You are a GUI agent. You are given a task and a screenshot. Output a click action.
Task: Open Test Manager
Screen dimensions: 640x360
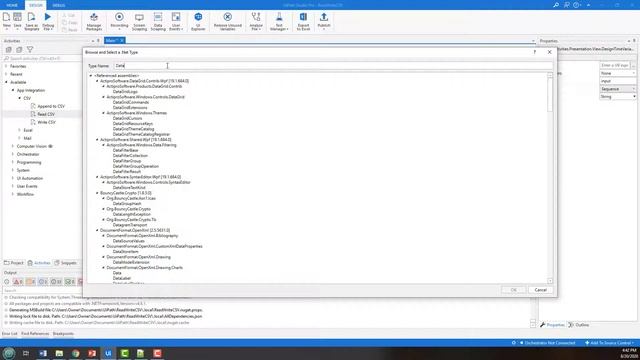click(279, 21)
